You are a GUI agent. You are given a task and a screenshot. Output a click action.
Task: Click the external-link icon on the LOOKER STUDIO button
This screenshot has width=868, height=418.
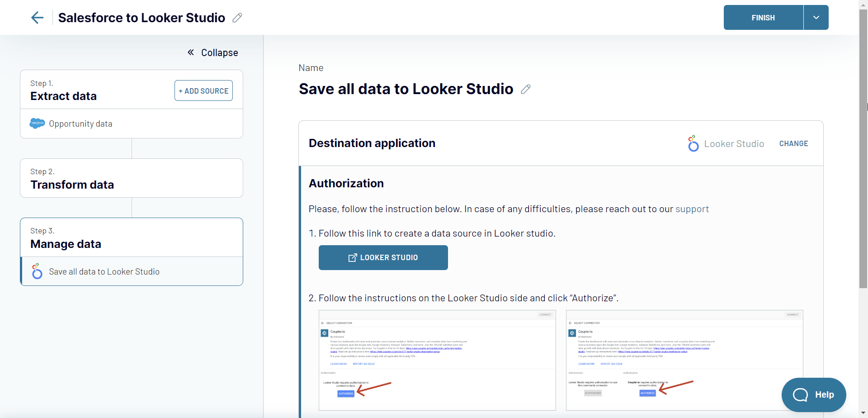point(353,257)
